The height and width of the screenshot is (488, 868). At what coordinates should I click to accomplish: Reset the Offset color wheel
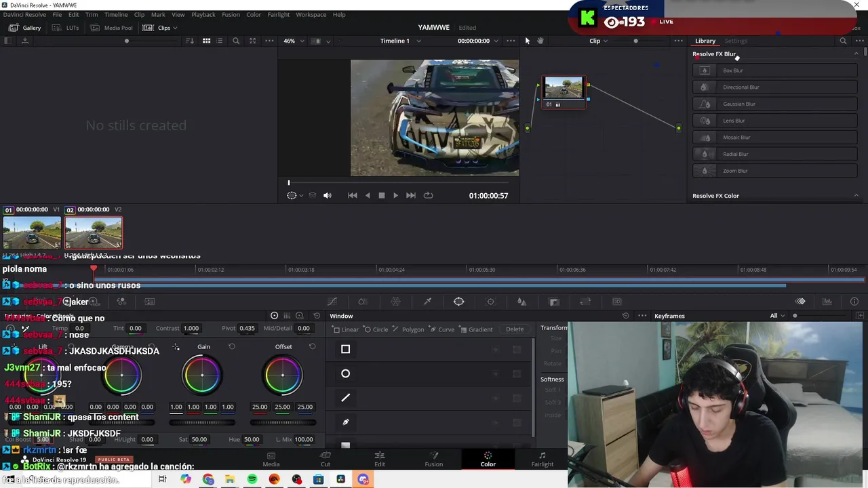pyautogui.click(x=312, y=347)
